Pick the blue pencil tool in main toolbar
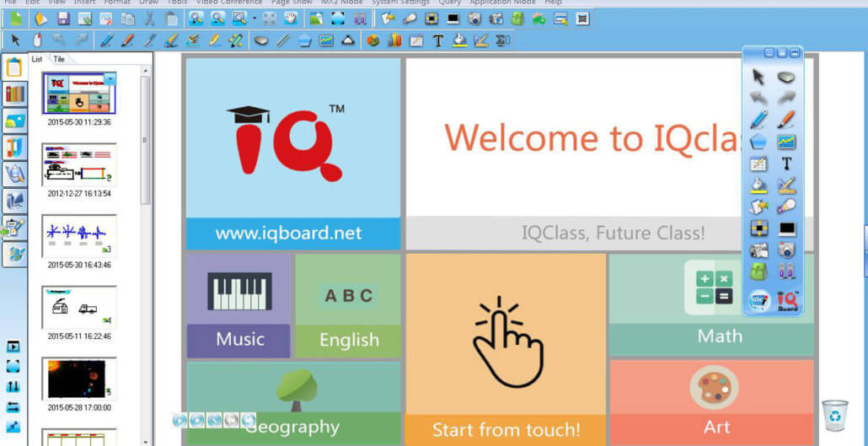The width and height of the screenshot is (868, 446). point(106,40)
